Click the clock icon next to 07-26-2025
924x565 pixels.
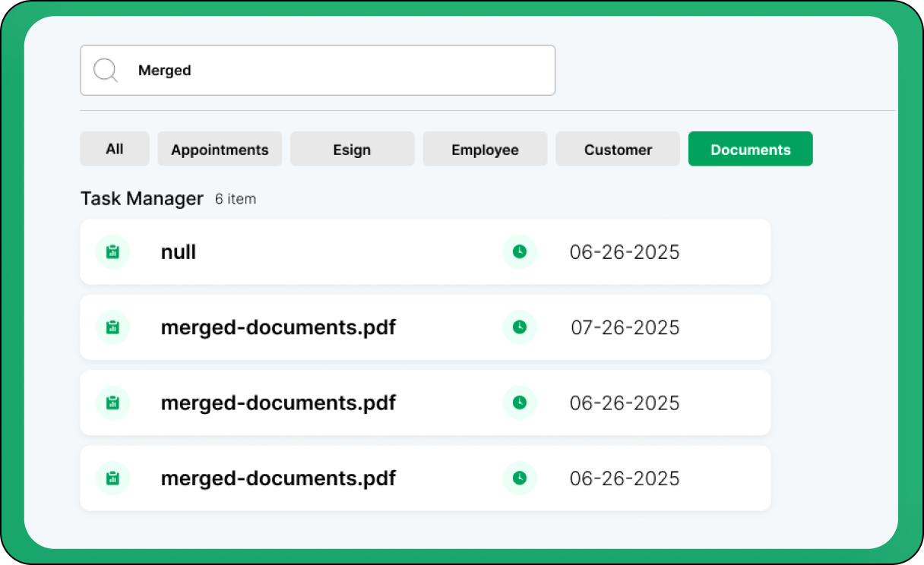pos(520,327)
